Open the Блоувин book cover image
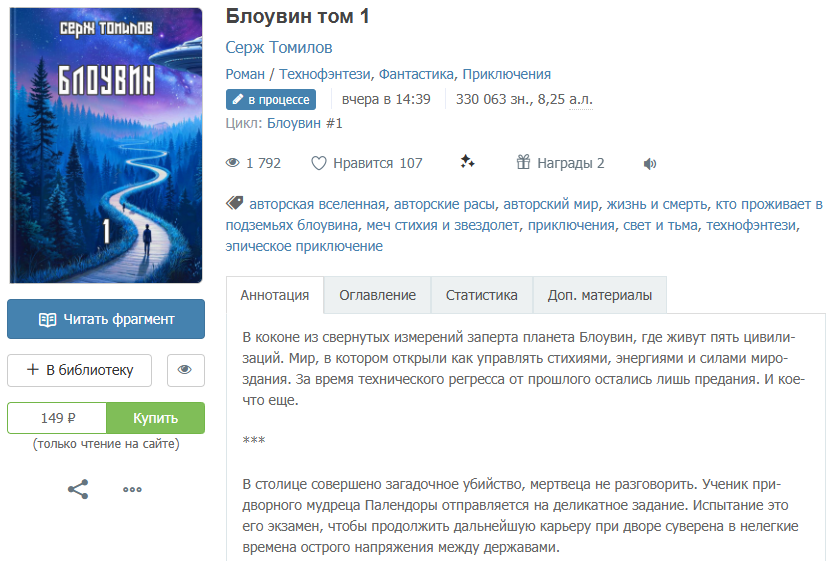Viewport: 833px width, 561px height. 106,145
